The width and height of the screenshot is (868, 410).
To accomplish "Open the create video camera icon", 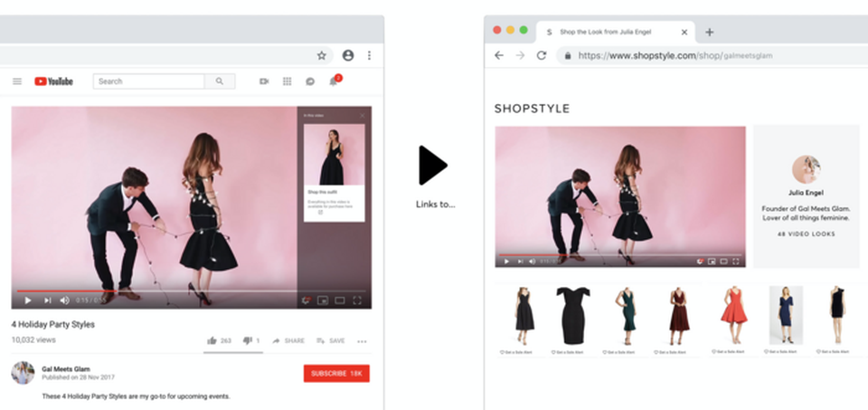I will [x=264, y=81].
